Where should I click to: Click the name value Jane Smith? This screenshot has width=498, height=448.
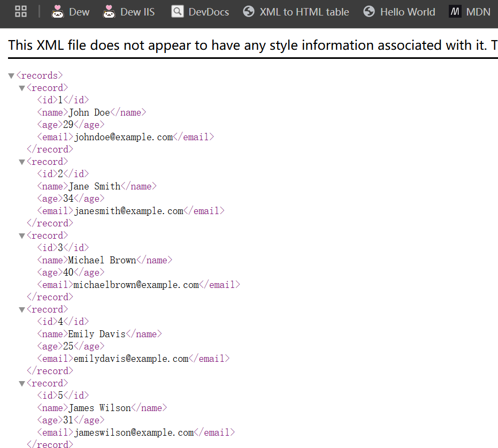coord(94,186)
